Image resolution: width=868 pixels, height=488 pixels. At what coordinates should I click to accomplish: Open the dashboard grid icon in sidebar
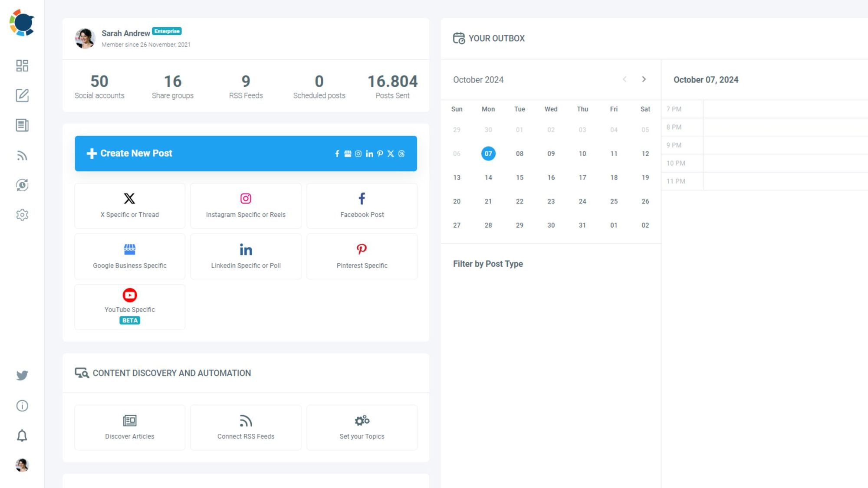click(x=22, y=66)
